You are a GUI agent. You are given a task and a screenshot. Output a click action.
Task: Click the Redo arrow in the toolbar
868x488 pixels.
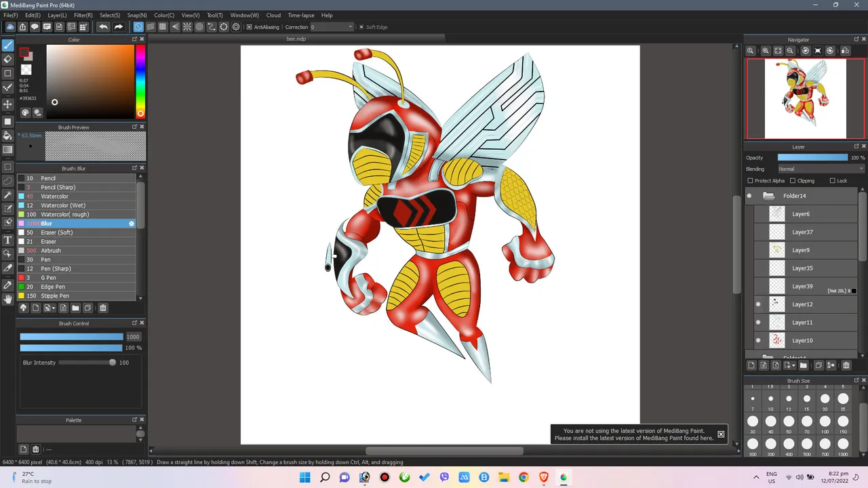pos(118,27)
